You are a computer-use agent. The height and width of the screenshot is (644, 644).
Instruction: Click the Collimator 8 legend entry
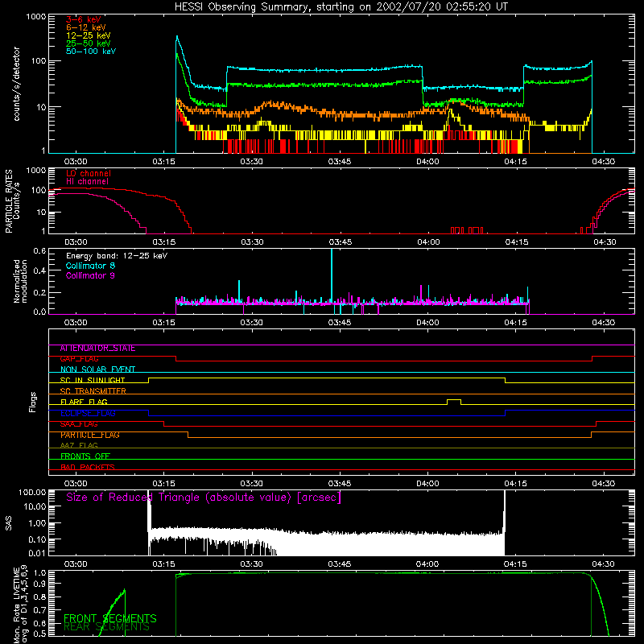pyautogui.click(x=90, y=266)
